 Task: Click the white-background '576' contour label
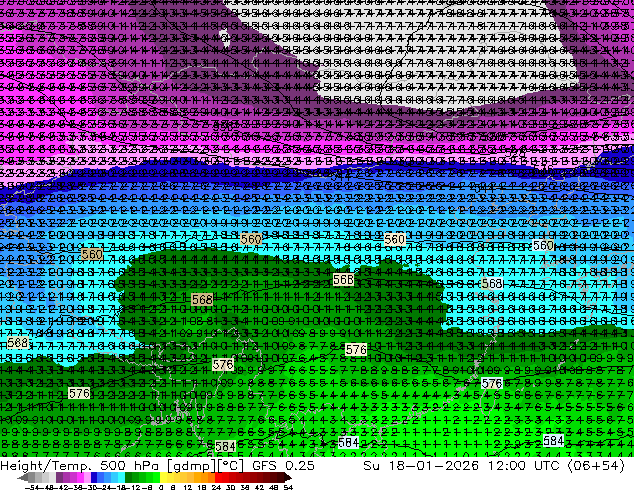coord(492,384)
